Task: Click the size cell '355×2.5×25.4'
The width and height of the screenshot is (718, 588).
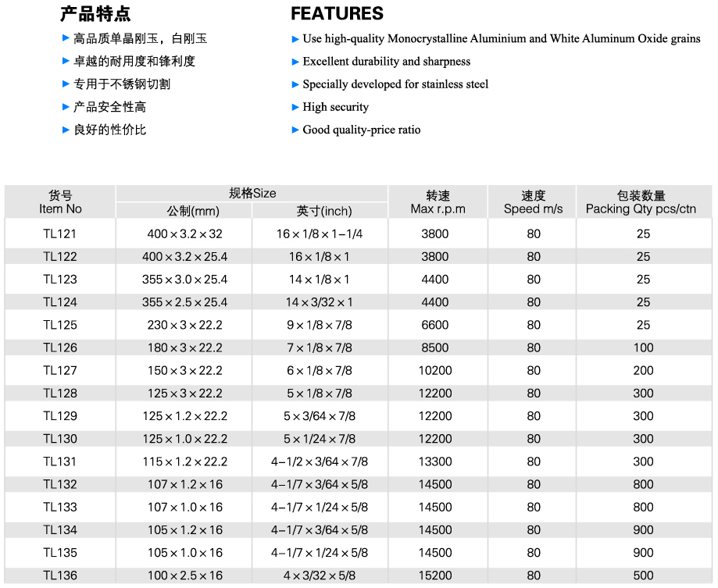Action: [185, 302]
